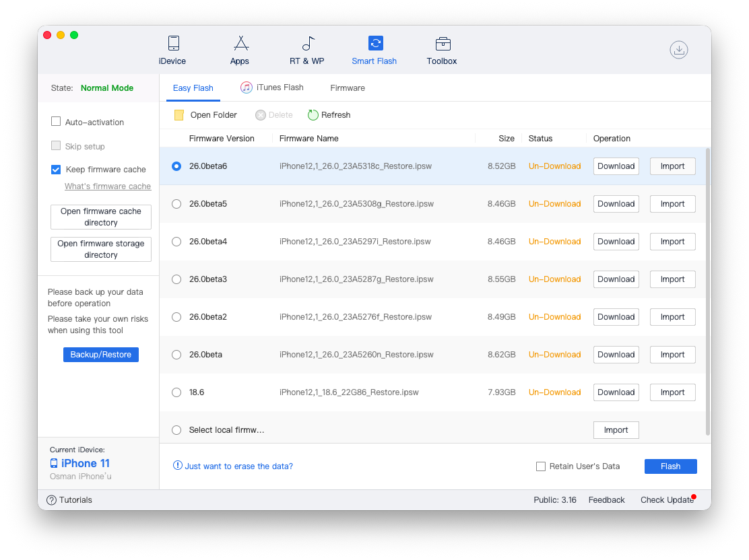
Task: Open the Apps section
Action: [240, 50]
